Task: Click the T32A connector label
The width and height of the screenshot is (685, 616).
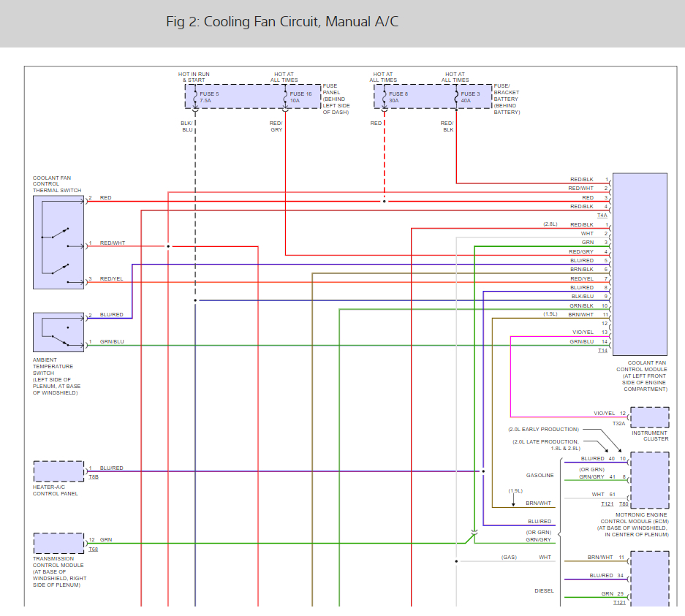Action: [618, 424]
